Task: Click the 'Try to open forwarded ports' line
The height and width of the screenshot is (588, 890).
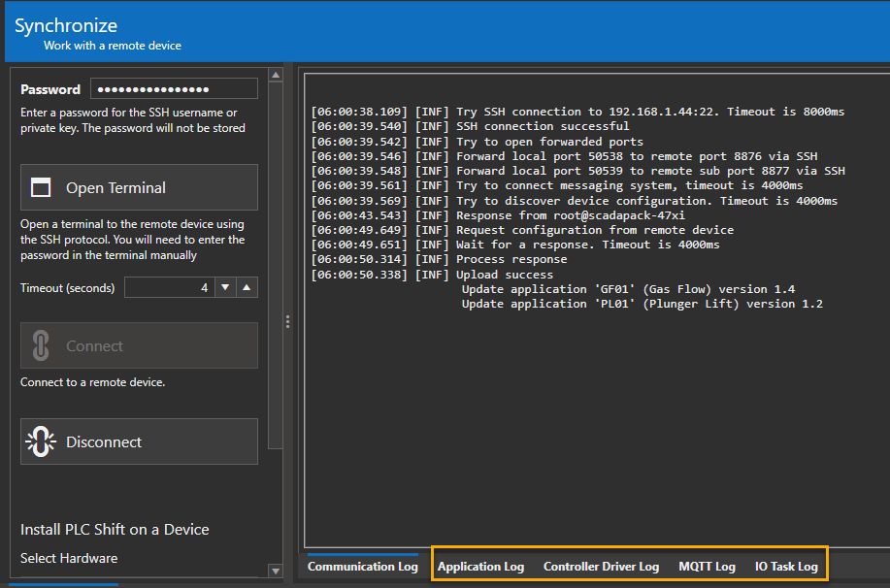Action: [477, 142]
